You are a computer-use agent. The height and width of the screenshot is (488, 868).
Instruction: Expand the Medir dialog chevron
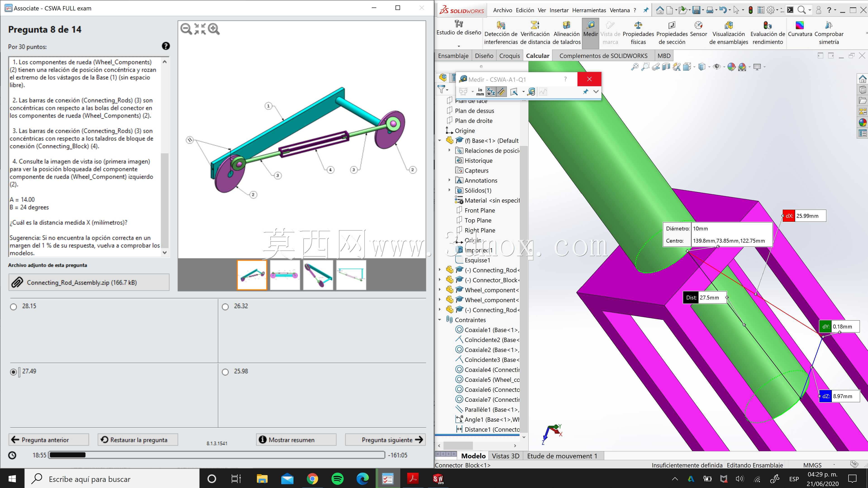(x=596, y=92)
